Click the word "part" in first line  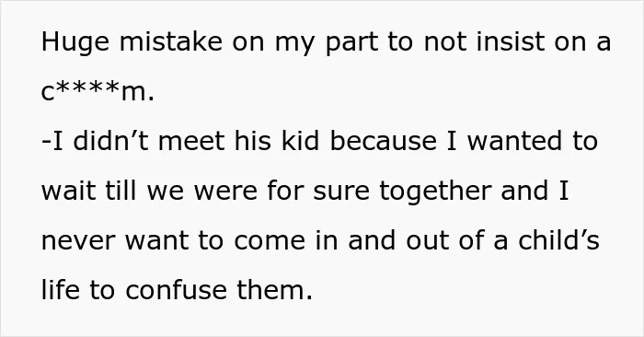point(351,43)
